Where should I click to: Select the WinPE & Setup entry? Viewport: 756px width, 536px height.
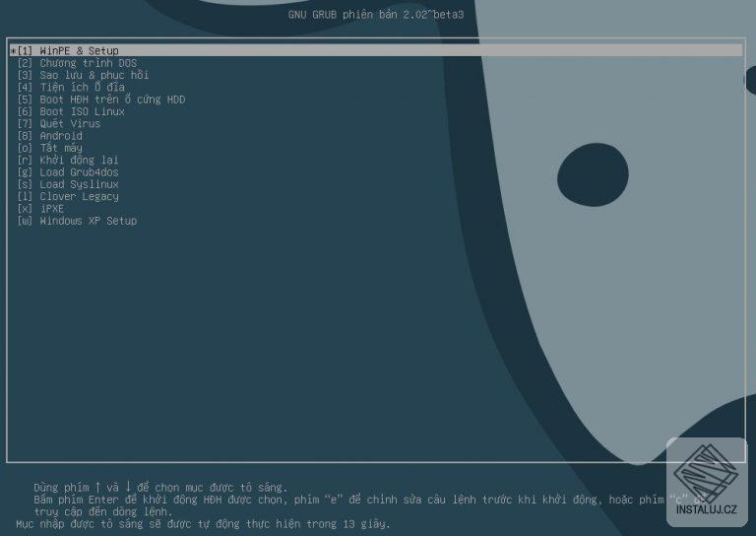[376, 50]
